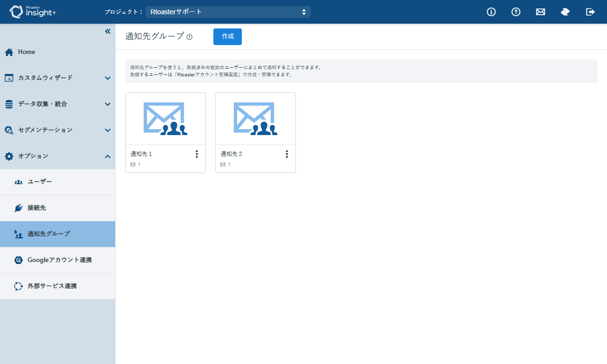The image size is (607, 364).
Task: Click the 通知先 2 group name
Action: tap(231, 154)
